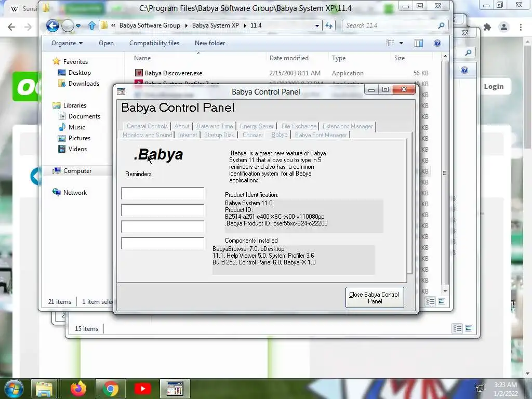
Task: Click the Explorer file list vertical scrollbar
Action: (445, 172)
